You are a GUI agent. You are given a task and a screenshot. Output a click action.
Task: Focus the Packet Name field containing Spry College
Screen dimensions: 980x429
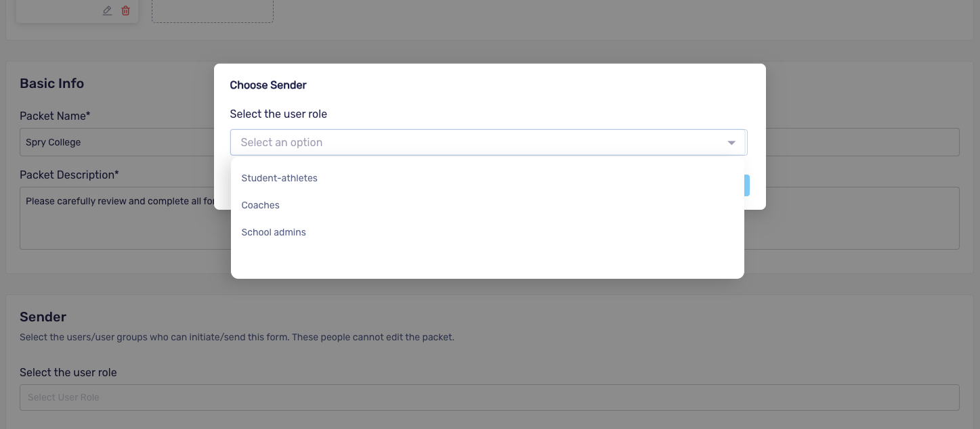tap(116, 142)
